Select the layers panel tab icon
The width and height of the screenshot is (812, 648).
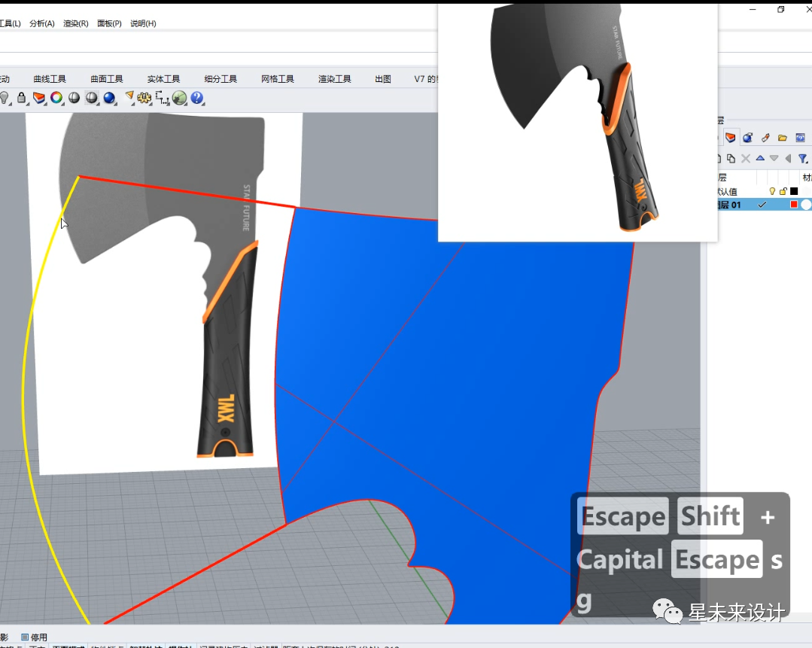tap(730, 138)
